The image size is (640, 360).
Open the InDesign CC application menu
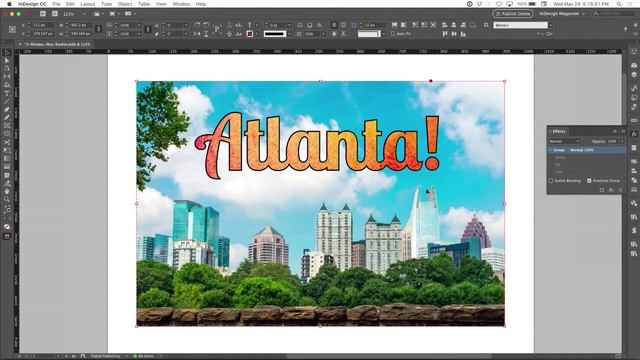pyautogui.click(x=32, y=4)
